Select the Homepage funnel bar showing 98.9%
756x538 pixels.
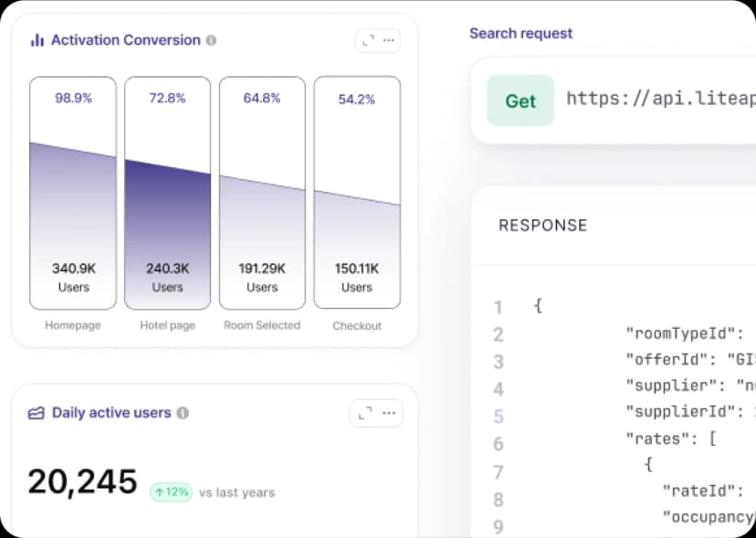[73, 193]
